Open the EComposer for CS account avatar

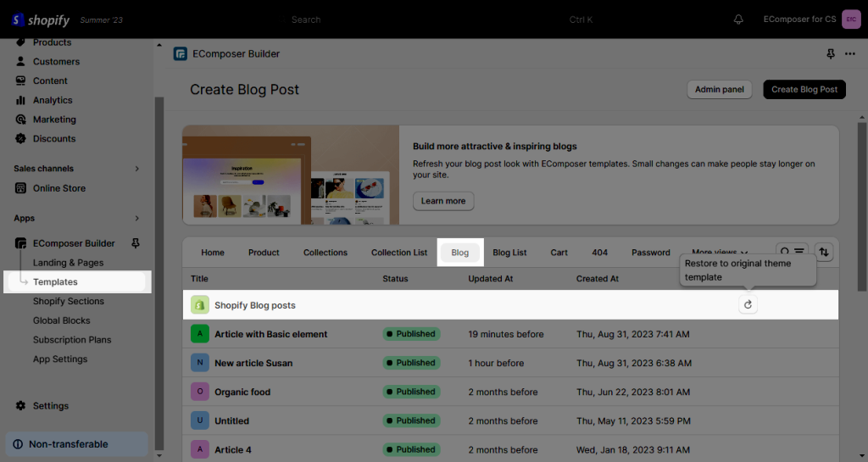click(x=851, y=19)
